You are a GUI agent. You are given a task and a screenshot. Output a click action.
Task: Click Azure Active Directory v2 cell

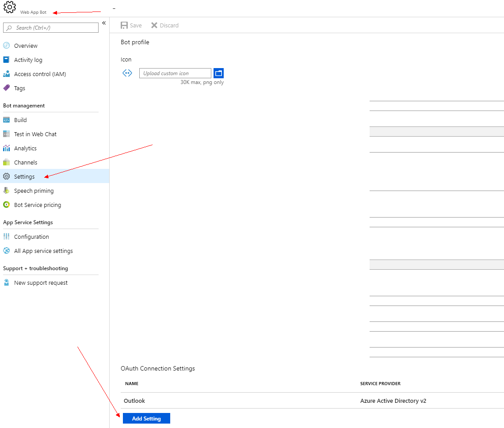(x=393, y=401)
